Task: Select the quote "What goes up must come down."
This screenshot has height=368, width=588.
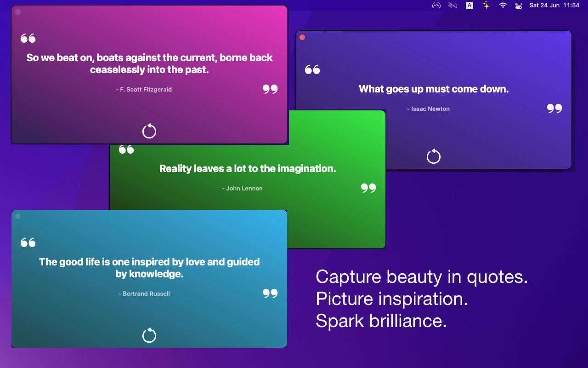Action: [434, 89]
